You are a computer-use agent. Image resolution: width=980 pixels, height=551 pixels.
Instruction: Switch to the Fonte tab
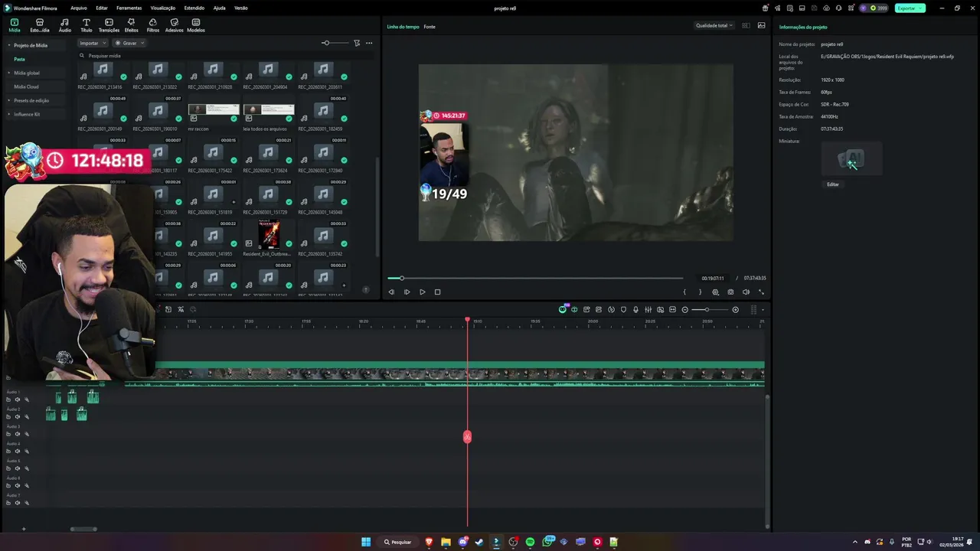click(x=430, y=26)
